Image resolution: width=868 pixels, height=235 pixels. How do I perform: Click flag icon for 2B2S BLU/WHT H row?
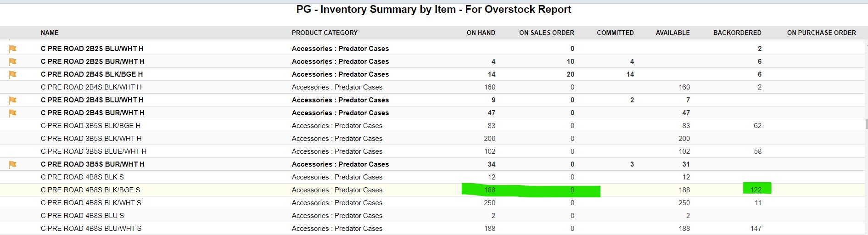13,49
